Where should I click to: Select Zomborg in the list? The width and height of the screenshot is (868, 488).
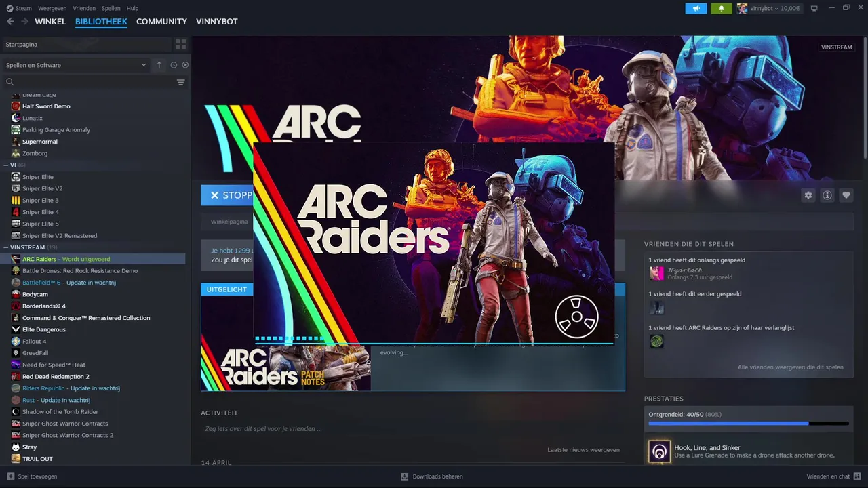[x=35, y=153]
